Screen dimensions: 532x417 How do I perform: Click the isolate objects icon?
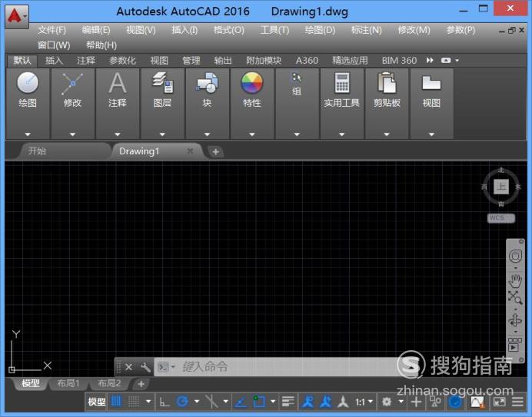435,402
